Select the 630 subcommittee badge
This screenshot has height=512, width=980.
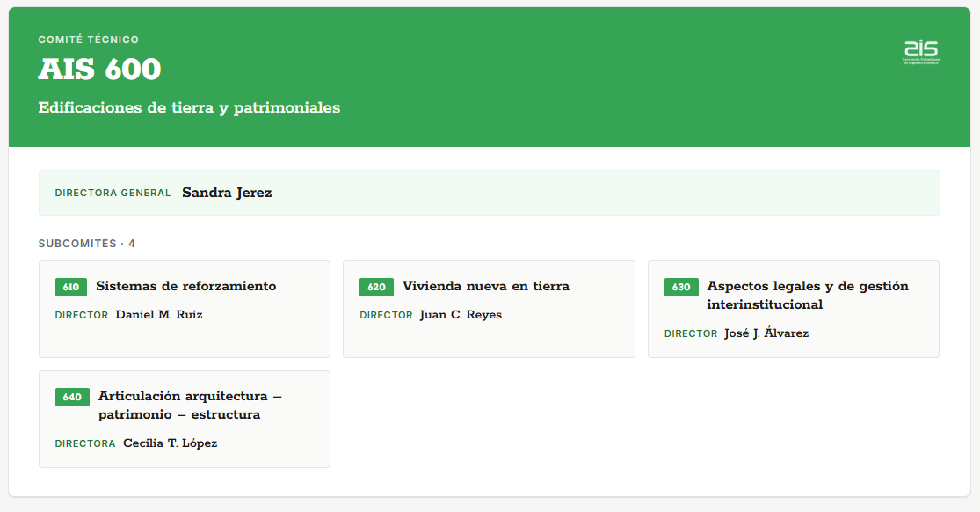[x=681, y=288]
